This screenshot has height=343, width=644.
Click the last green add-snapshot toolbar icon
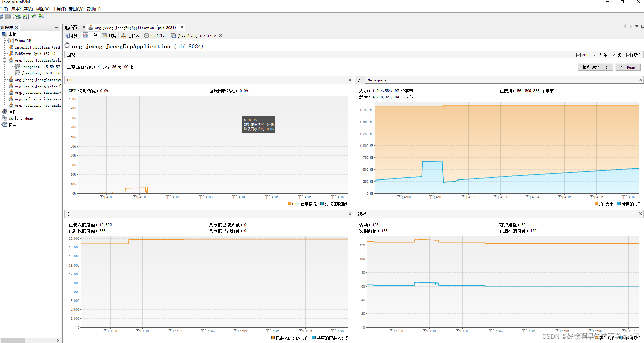click(x=41, y=16)
